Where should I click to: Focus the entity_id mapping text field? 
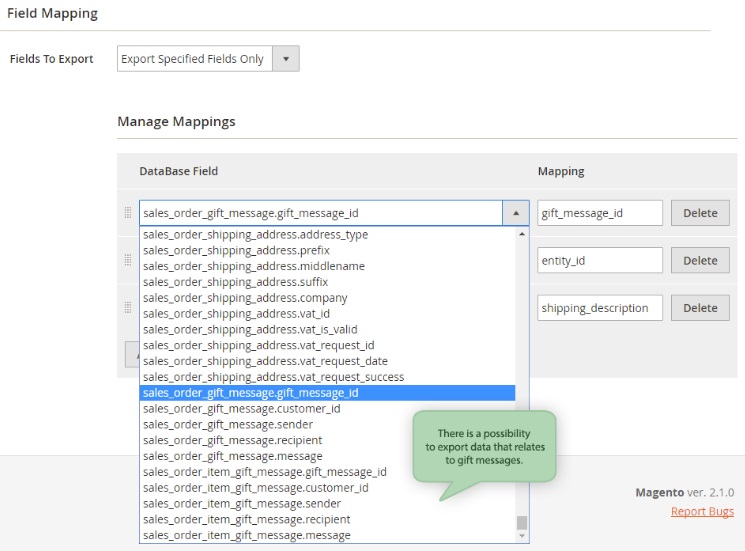(599, 261)
